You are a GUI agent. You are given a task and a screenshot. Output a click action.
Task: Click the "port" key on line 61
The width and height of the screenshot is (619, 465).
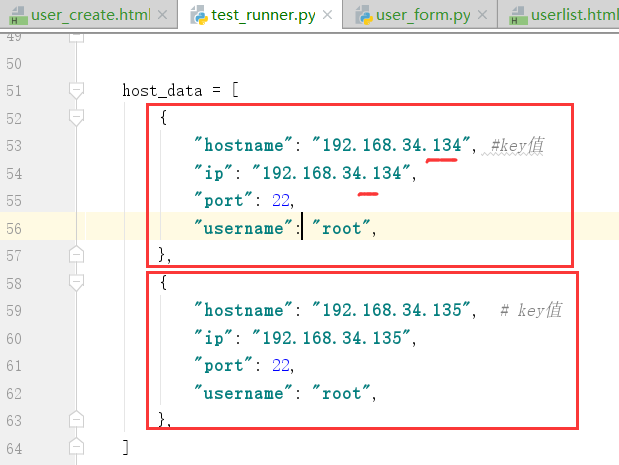223,366
